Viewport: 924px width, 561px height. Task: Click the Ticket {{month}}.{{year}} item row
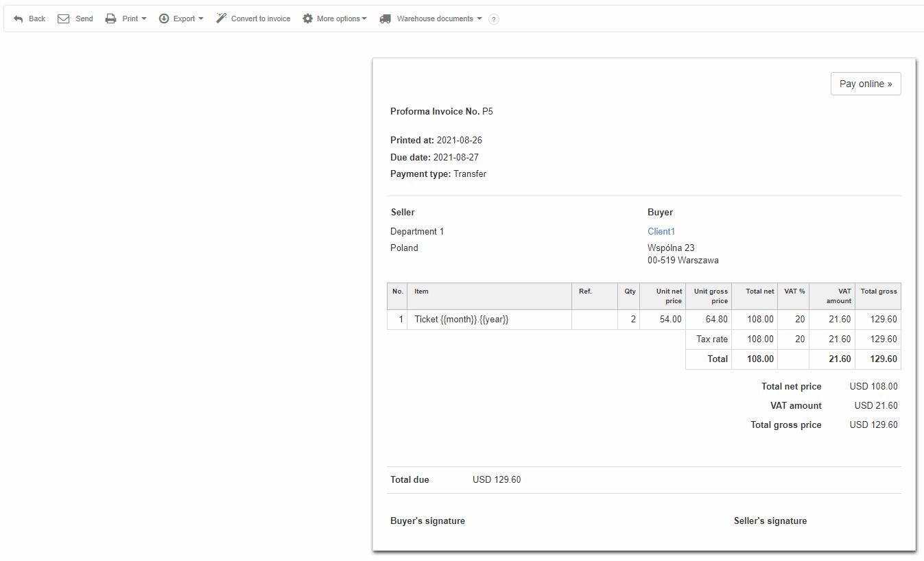click(x=461, y=319)
